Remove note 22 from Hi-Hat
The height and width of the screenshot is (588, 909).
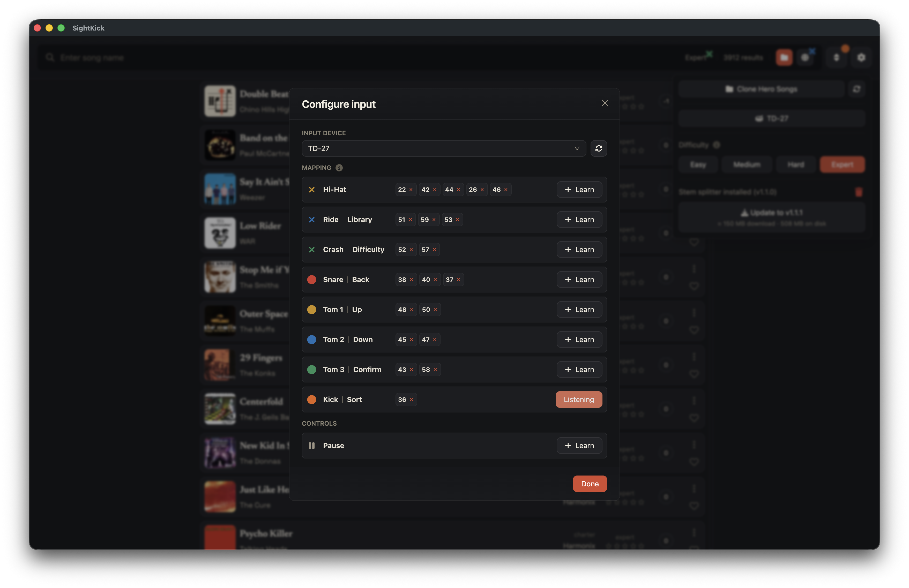click(411, 189)
